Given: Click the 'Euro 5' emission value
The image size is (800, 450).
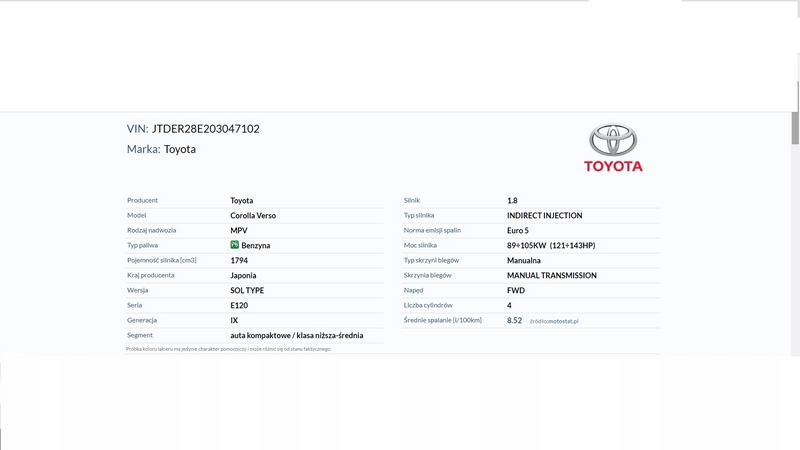Looking at the screenshot, I should pyautogui.click(x=518, y=230).
